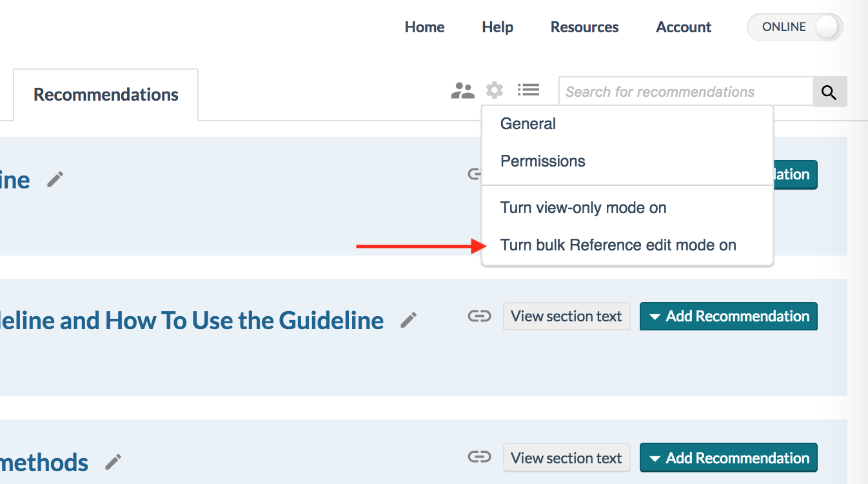The height and width of the screenshot is (484, 868).
Task: Click the people/collaborators icon
Action: 462,91
